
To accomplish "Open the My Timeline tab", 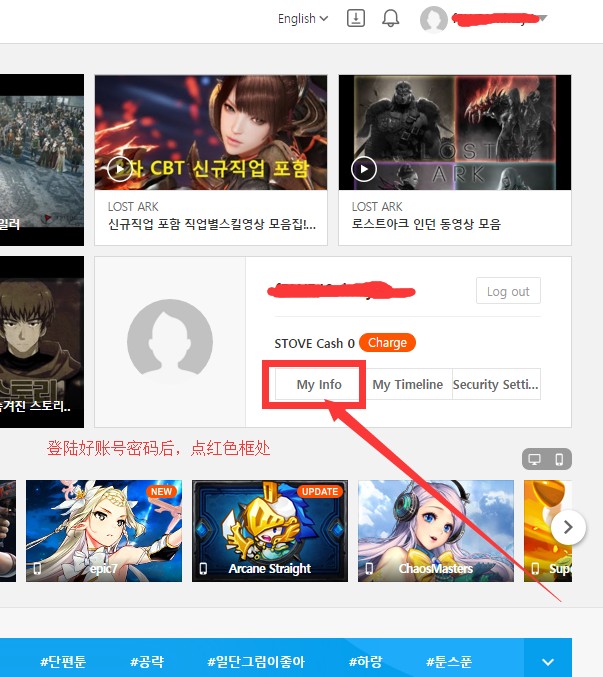I will (407, 384).
